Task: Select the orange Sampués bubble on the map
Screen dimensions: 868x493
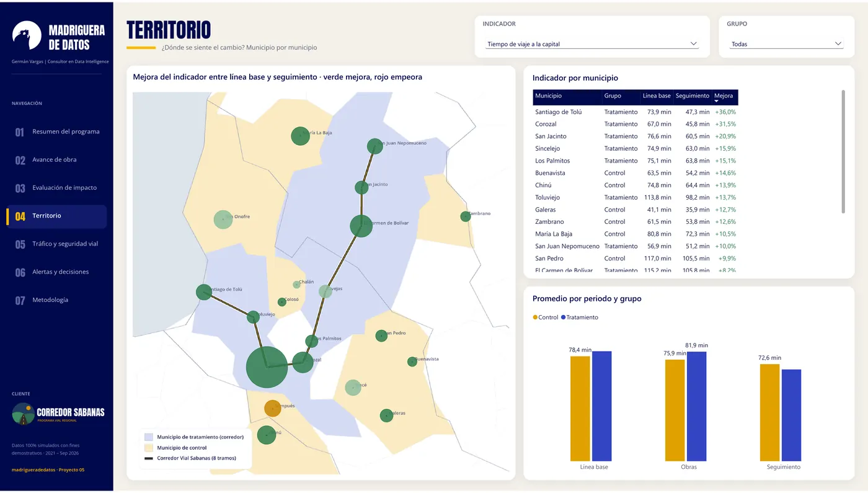Action: [273, 408]
